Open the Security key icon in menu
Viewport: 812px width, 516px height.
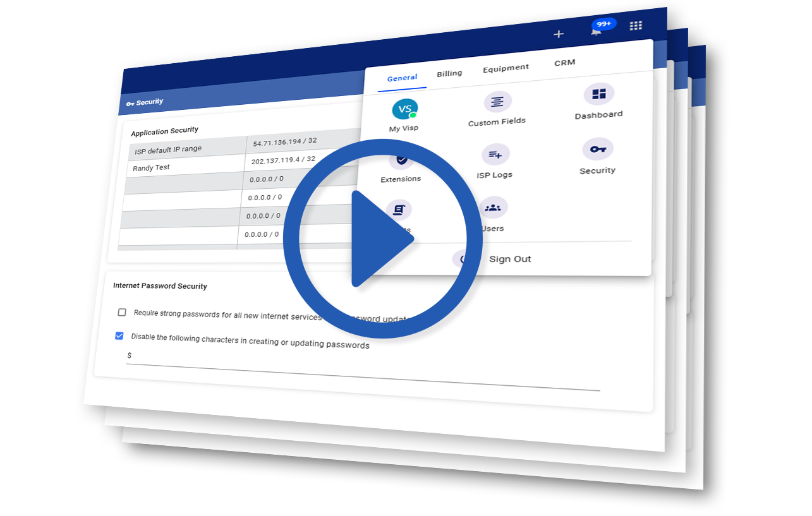click(x=597, y=149)
